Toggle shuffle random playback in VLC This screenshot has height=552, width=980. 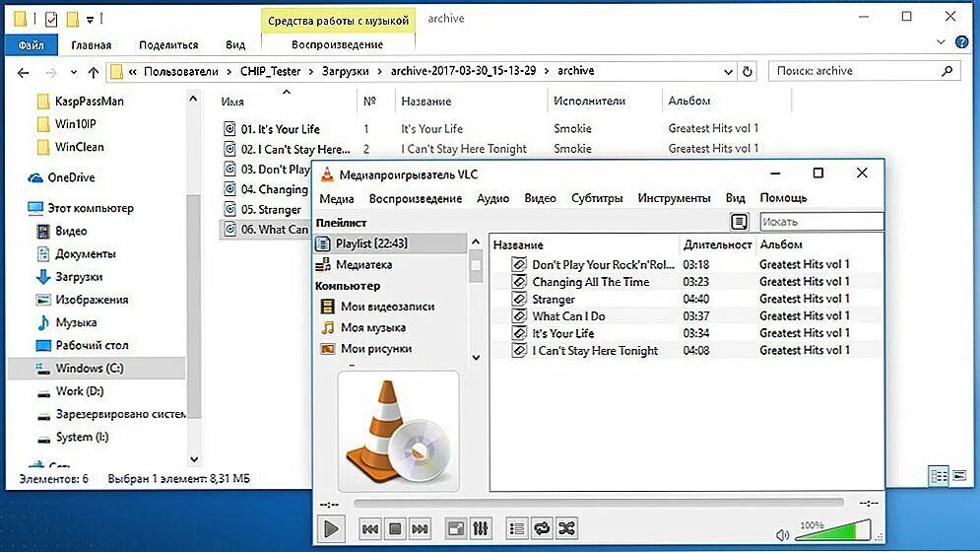point(567,529)
